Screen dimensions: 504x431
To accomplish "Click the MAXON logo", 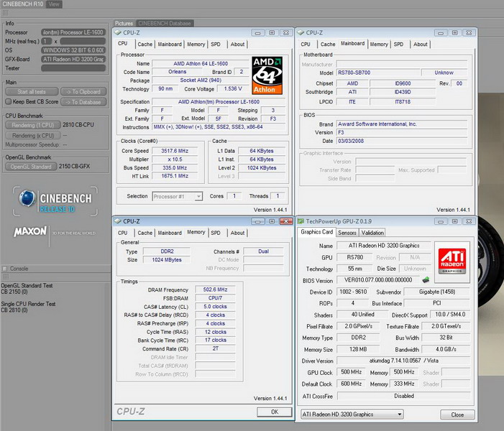I will (x=30, y=231).
